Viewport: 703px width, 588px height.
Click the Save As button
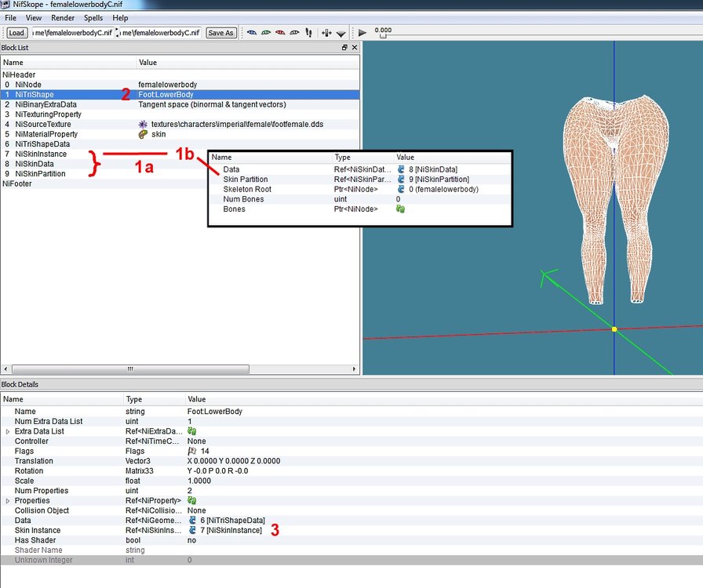[221, 33]
